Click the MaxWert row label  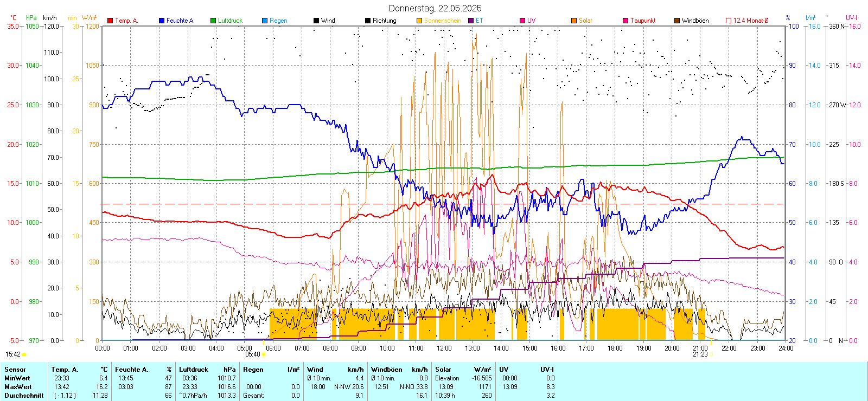click(18, 387)
